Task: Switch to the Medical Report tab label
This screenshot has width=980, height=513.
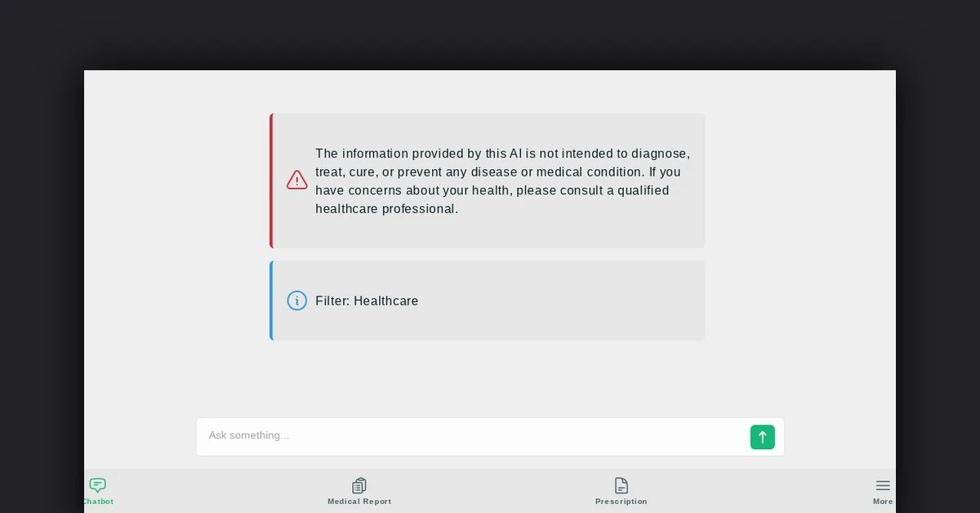Action: (359, 502)
